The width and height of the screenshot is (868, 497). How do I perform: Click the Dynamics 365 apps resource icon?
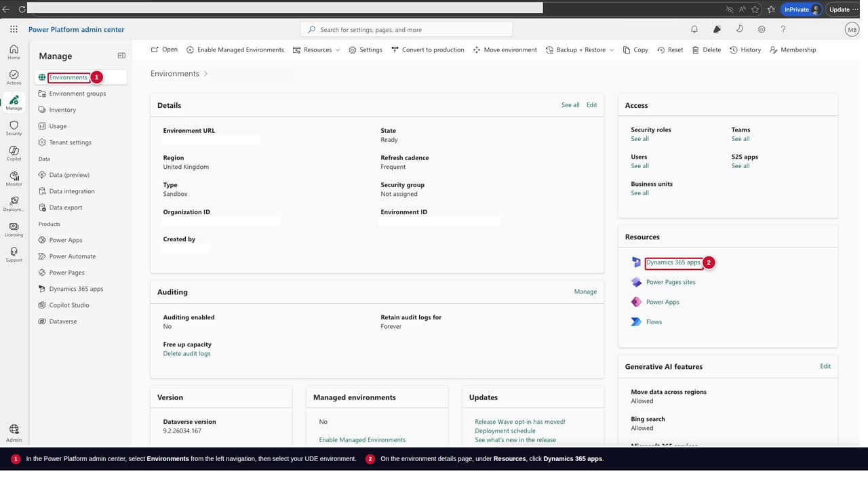click(x=636, y=262)
